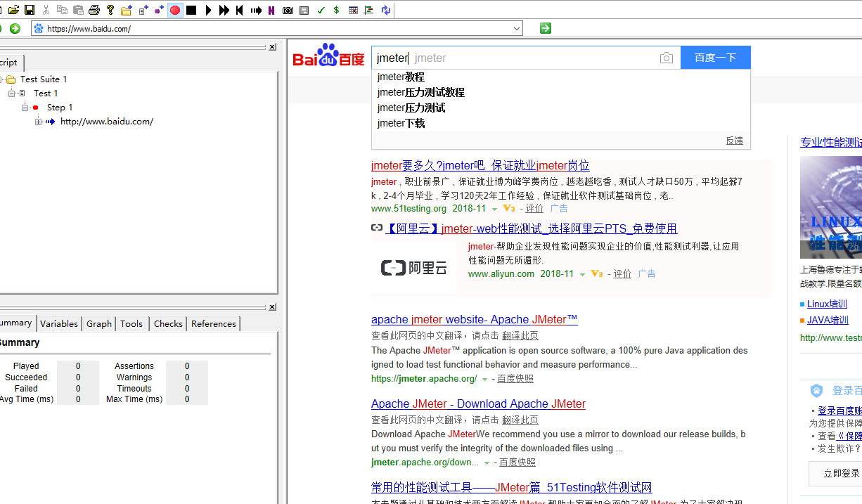Viewport: 862px width, 504px height.
Task: Print using the printer toolbar icon
Action: click(94, 10)
